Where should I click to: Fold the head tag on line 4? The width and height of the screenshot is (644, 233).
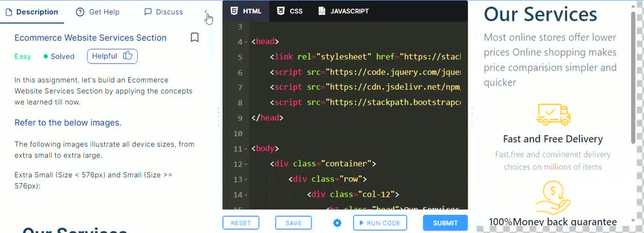click(x=246, y=42)
